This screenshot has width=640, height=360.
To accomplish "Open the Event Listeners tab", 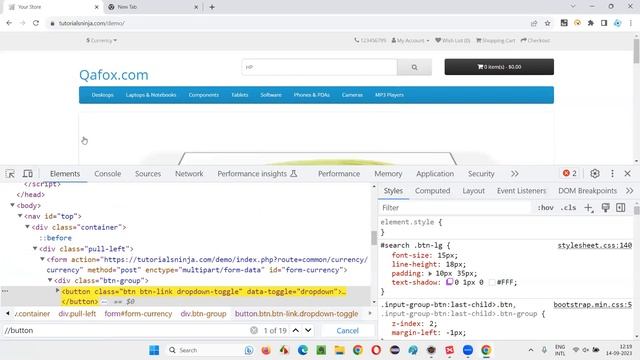I will 521,191.
